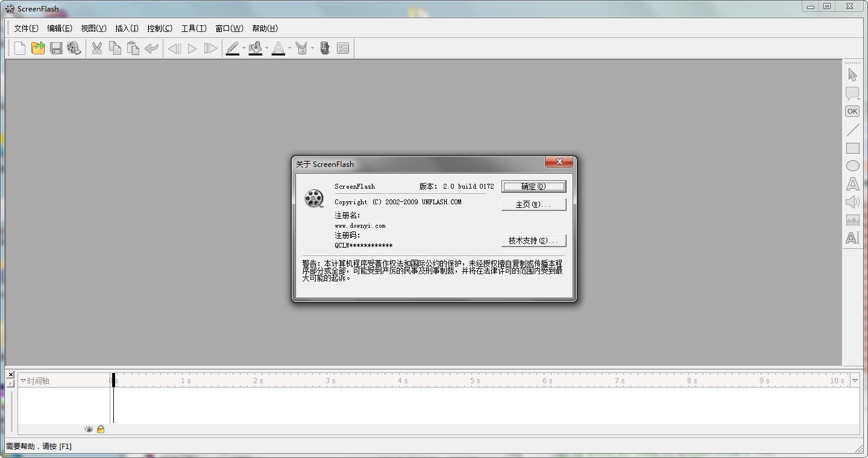This screenshot has height=458, width=868.
Task: Select the OK button tool
Action: (x=852, y=111)
